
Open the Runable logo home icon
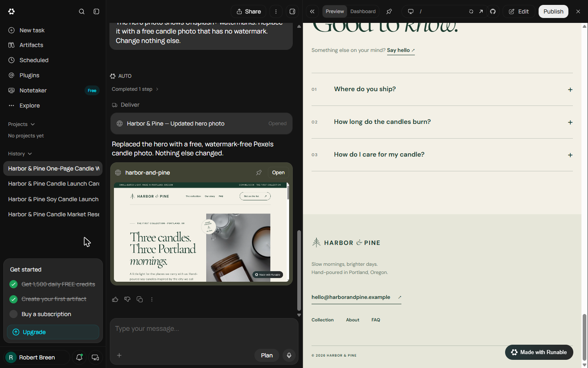(x=11, y=11)
